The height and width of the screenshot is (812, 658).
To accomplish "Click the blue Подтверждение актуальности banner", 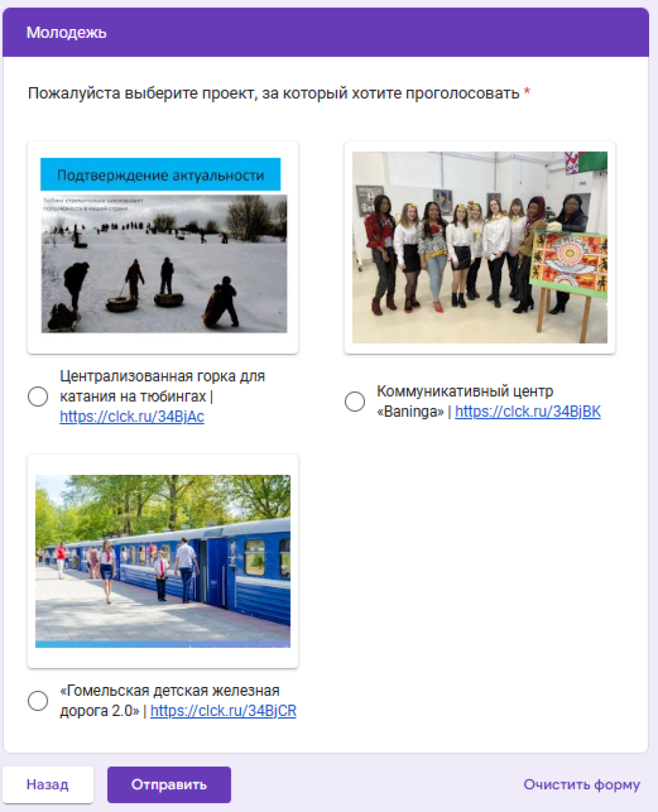I will coord(161,175).
